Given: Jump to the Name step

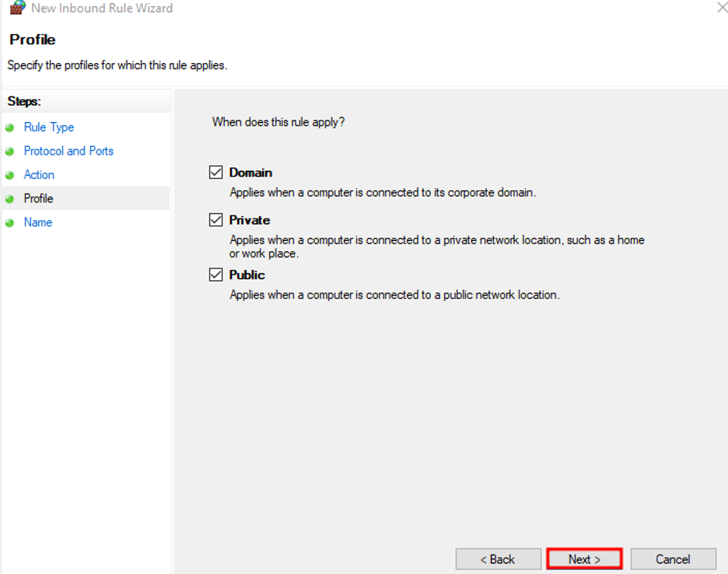Looking at the screenshot, I should tap(37, 222).
